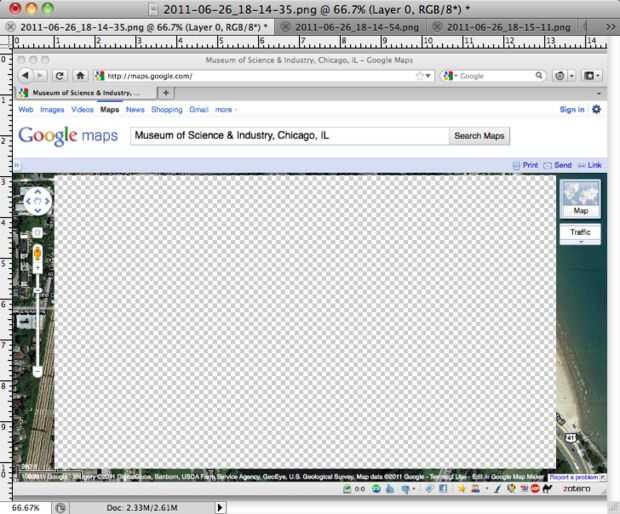Click the News link in the Google nav bar
Image resolution: width=620 pixels, height=514 pixels.
(x=135, y=110)
